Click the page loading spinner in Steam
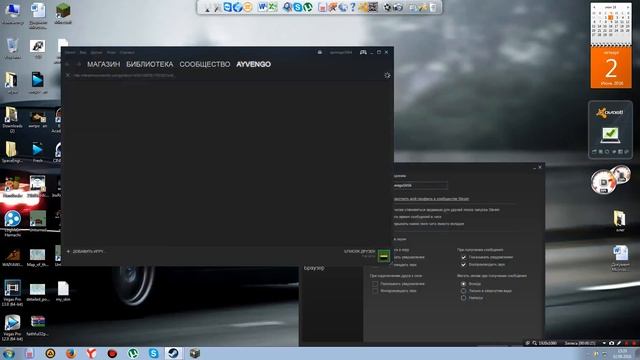Screen dimensions: 640x360 (387, 76)
